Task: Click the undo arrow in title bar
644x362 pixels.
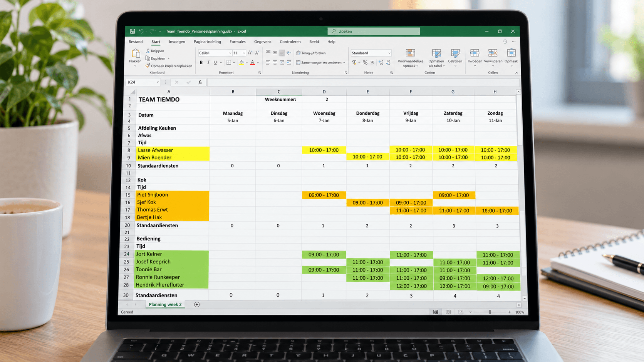Action: (x=141, y=31)
